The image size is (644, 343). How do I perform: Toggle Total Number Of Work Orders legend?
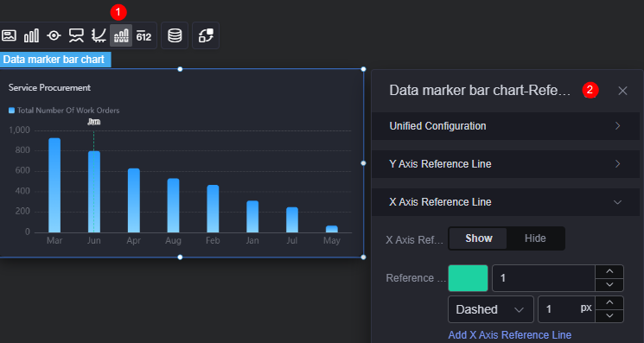pyautogui.click(x=64, y=111)
